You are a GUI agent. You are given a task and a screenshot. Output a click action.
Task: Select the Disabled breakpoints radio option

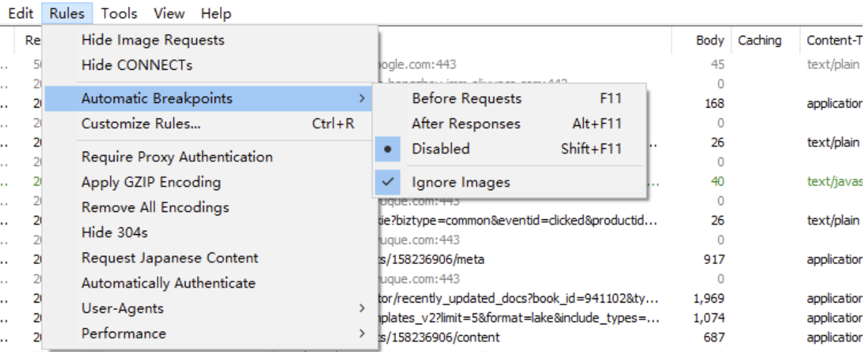(x=441, y=149)
